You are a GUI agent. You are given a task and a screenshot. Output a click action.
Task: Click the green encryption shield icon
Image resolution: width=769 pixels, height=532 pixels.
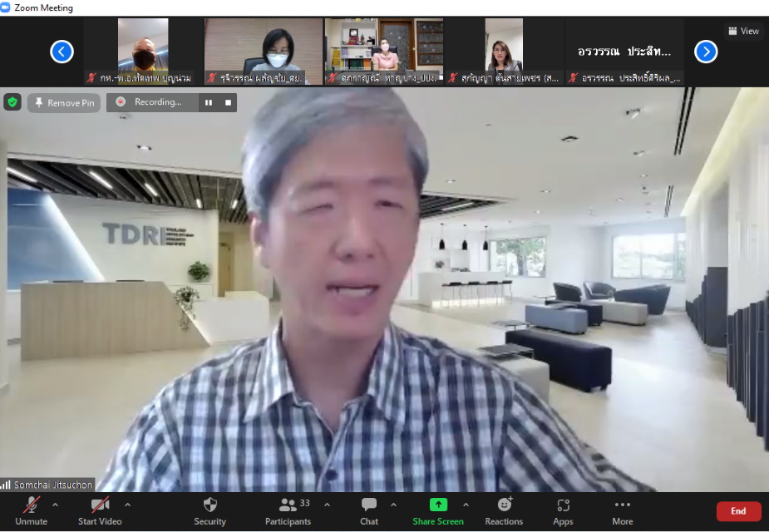click(12, 102)
